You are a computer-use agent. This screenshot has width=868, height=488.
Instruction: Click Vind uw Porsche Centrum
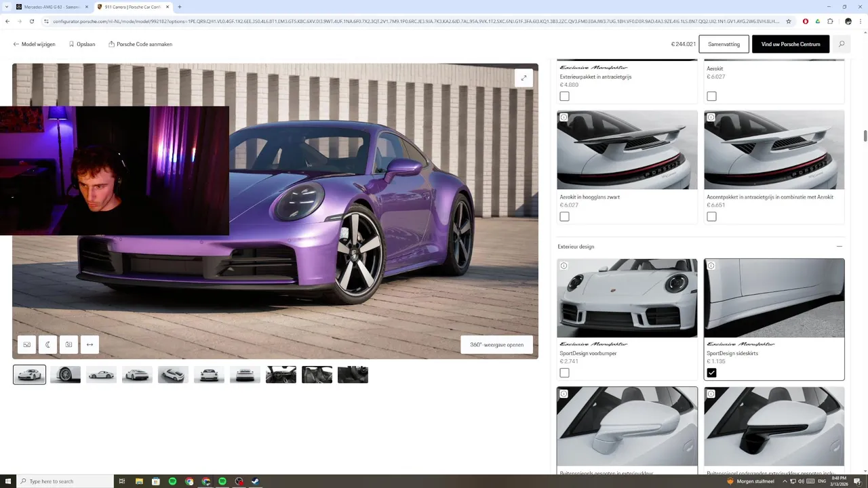(x=791, y=44)
